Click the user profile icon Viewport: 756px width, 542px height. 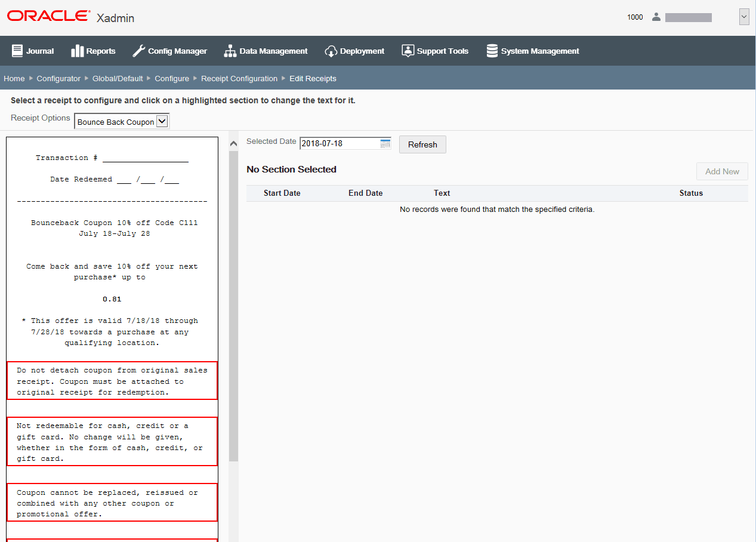pyautogui.click(x=656, y=17)
